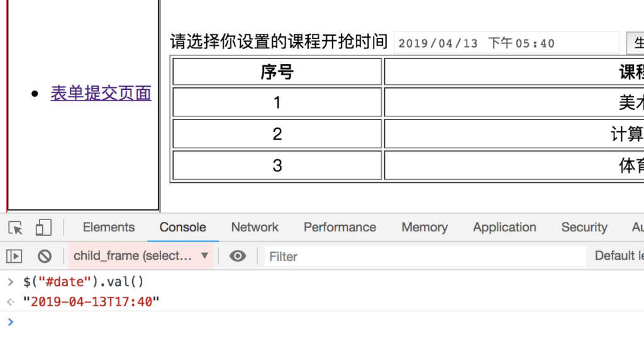Show the console sidebar panel icon
The image size is (644, 342).
[x=14, y=256]
